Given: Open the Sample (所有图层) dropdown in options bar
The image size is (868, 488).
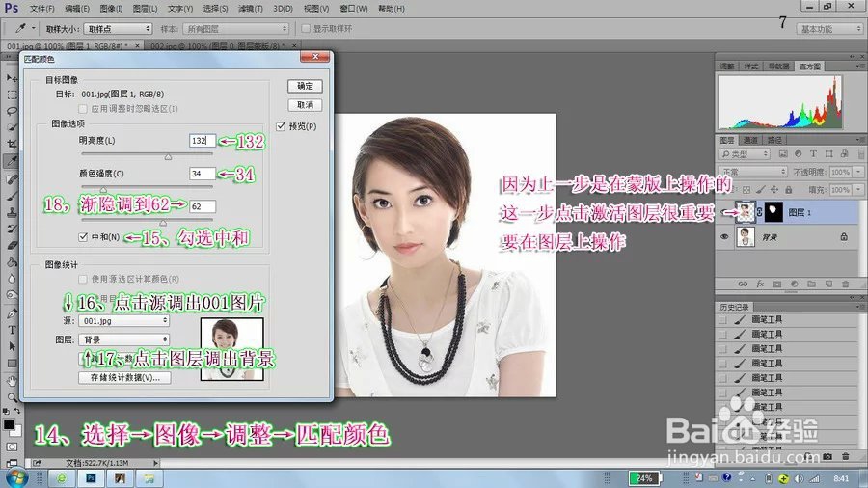Looking at the screenshot, I should point(236,28).
